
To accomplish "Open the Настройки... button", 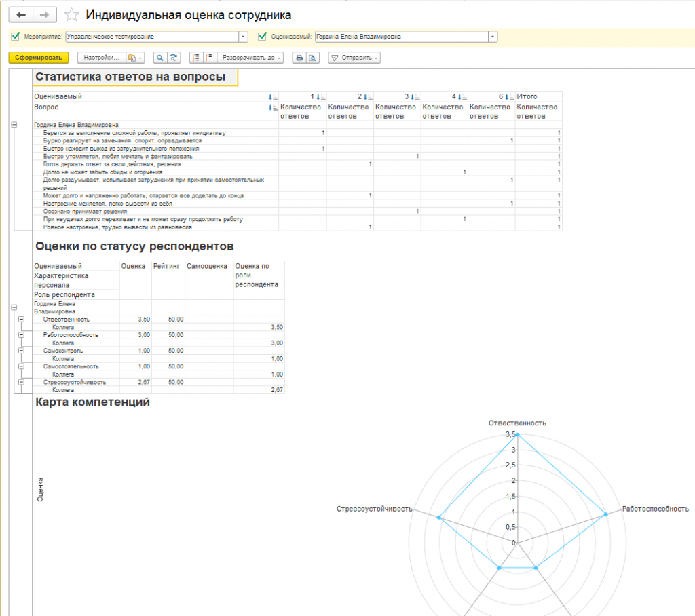I will (102, 58).
